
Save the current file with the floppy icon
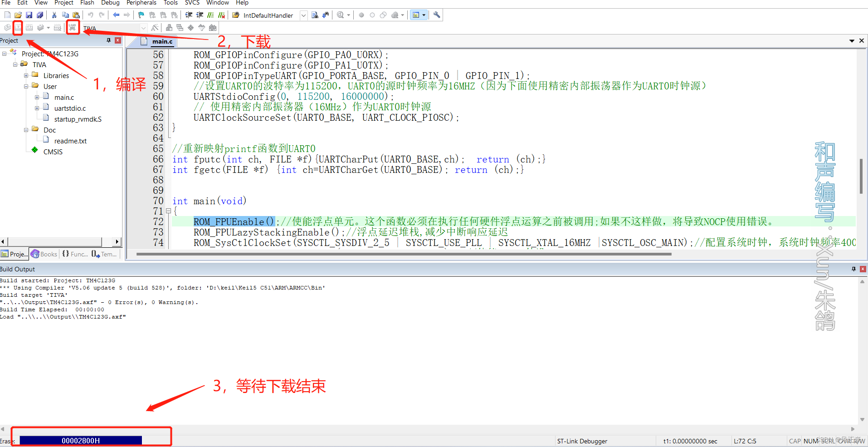click(x=29, y=15)
